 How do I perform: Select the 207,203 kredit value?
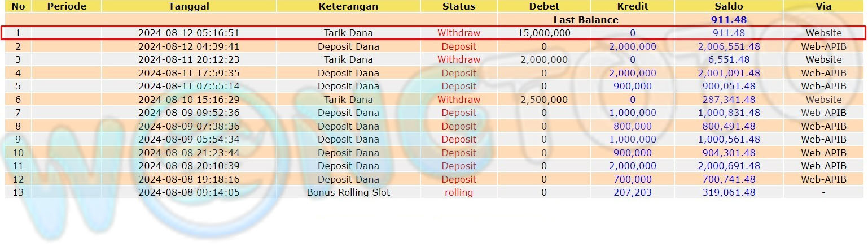[x=633, y=192]
